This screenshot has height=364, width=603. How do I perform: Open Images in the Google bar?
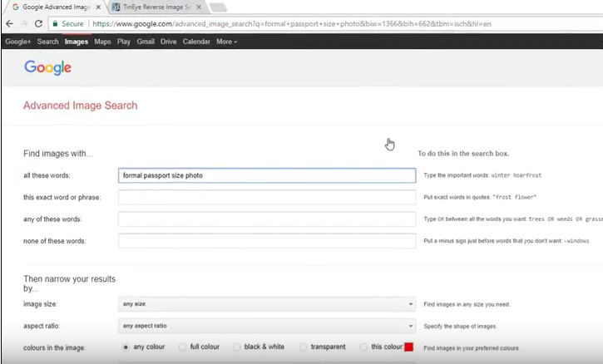point(77,42)
